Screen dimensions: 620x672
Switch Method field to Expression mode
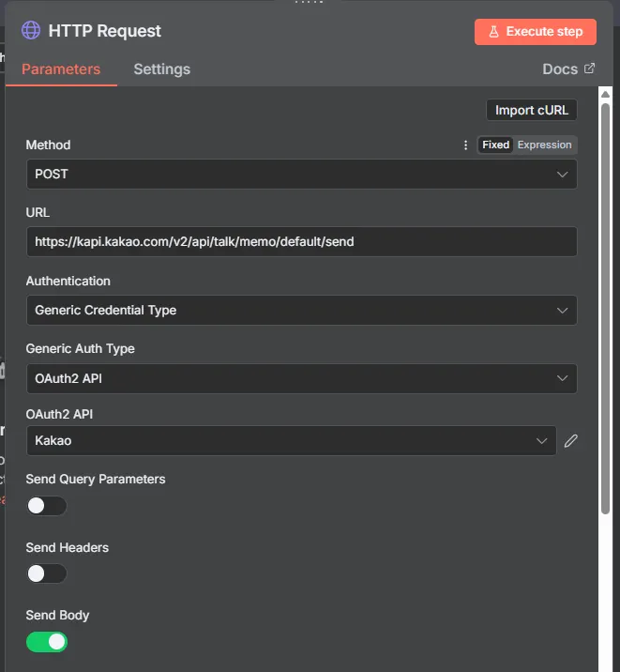(x=544, y=145)
